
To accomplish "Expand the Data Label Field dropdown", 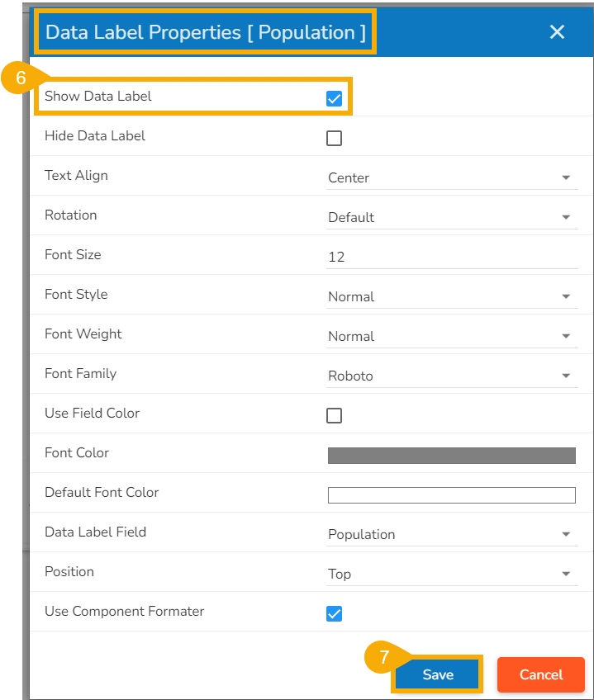I will [x=452, y=535].
